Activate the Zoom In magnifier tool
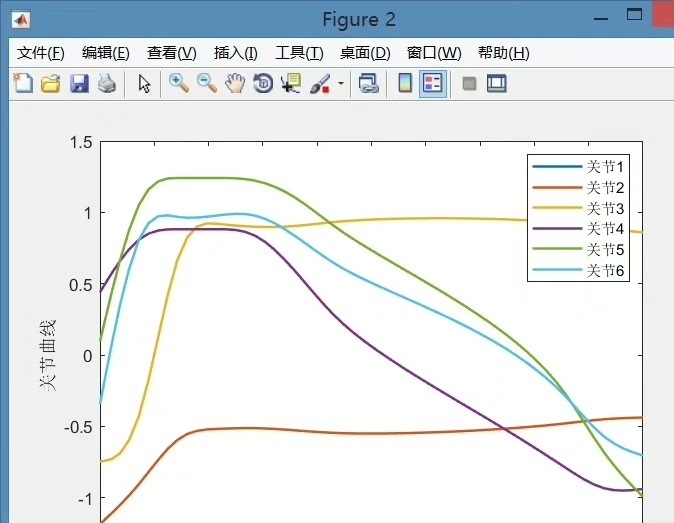The height and width of the screenshot is (523, 674). [x=179, y=83]
